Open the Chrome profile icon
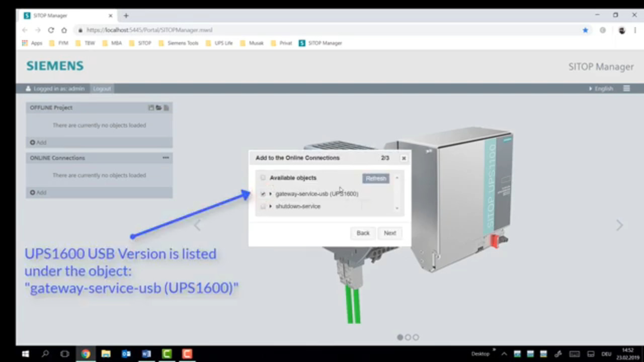Image resolution: width=644 pixels, height=362 pixels. [622, 30]
